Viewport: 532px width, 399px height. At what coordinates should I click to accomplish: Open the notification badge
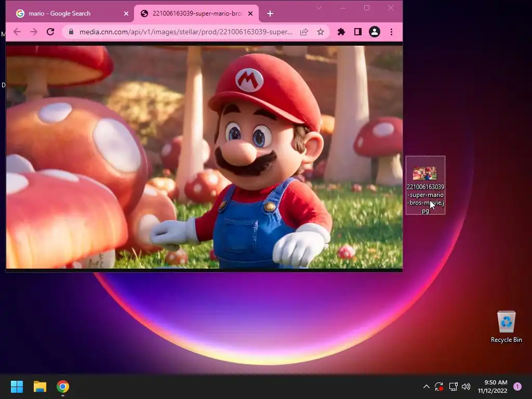pos(517,387)
